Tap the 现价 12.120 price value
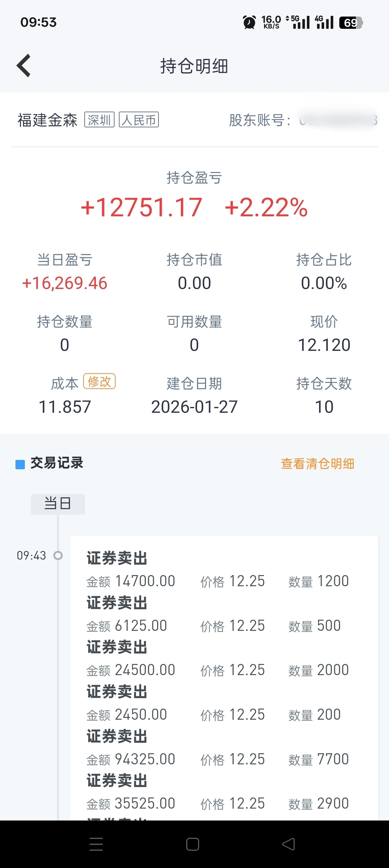This screenshot has width=389, height=868. click(324, 345)
